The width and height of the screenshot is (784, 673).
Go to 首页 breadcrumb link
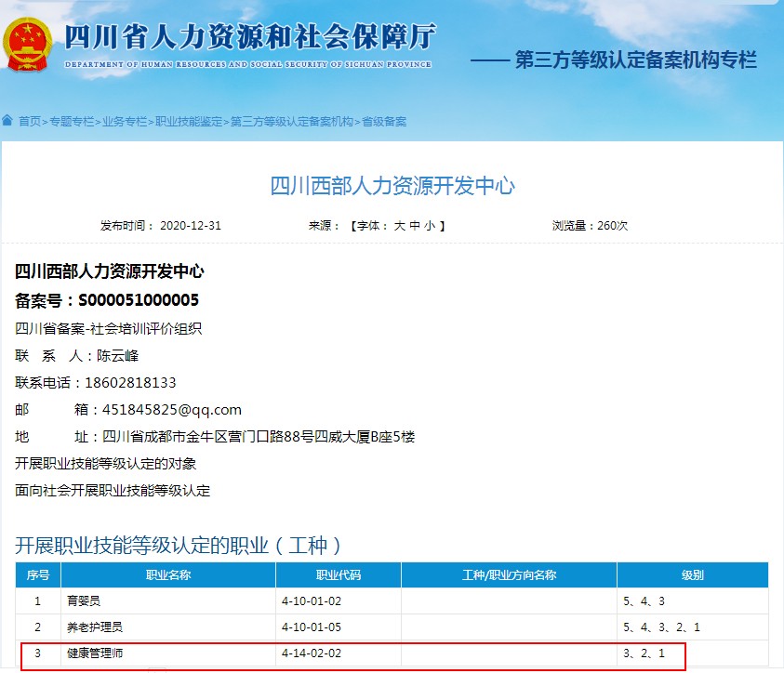30,122
